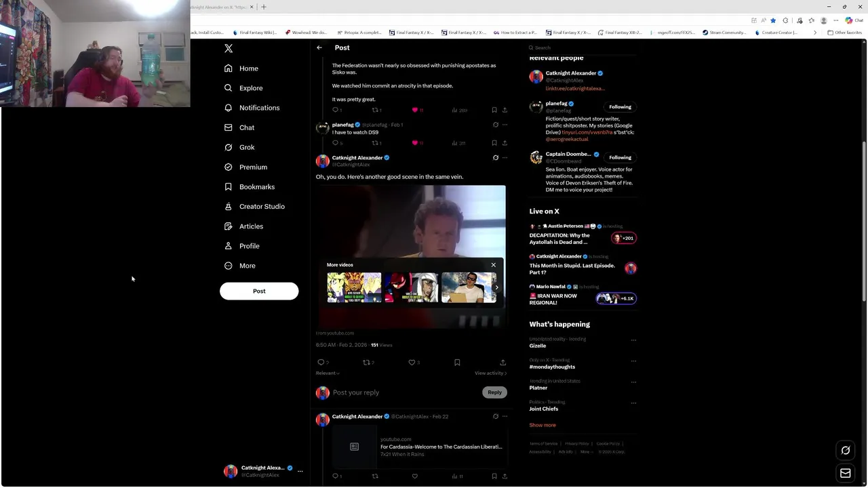Viewport: 868px width, 488px height.
Task: Open the Joint Chiefs trending topic
Action: (x=544, y=409)
